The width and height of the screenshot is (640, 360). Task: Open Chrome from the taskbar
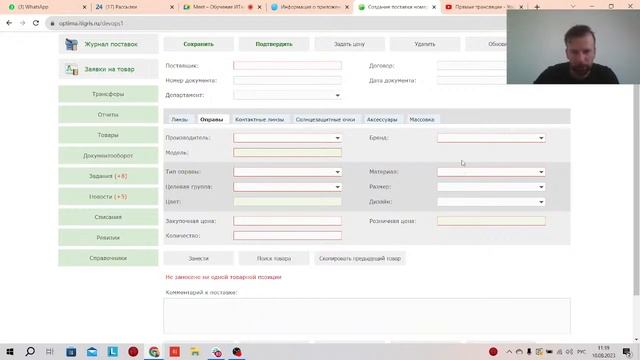click(x=154, y=352)
